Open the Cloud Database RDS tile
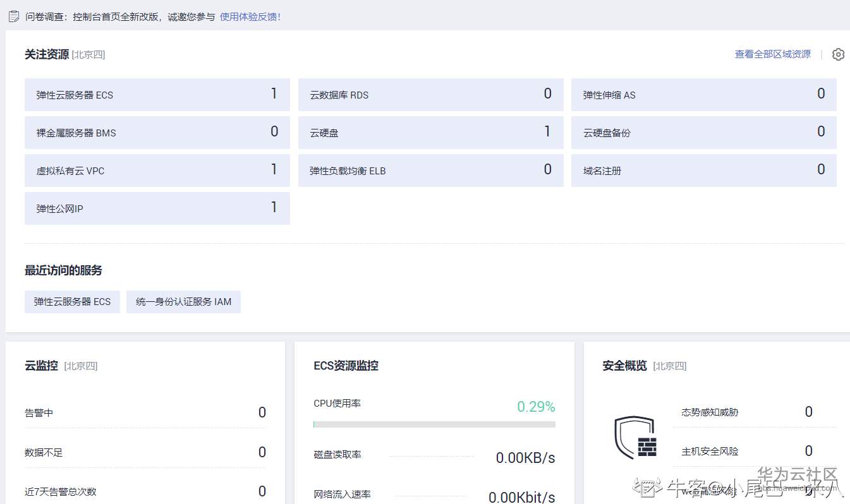850x504 pixels. [430, 95]
